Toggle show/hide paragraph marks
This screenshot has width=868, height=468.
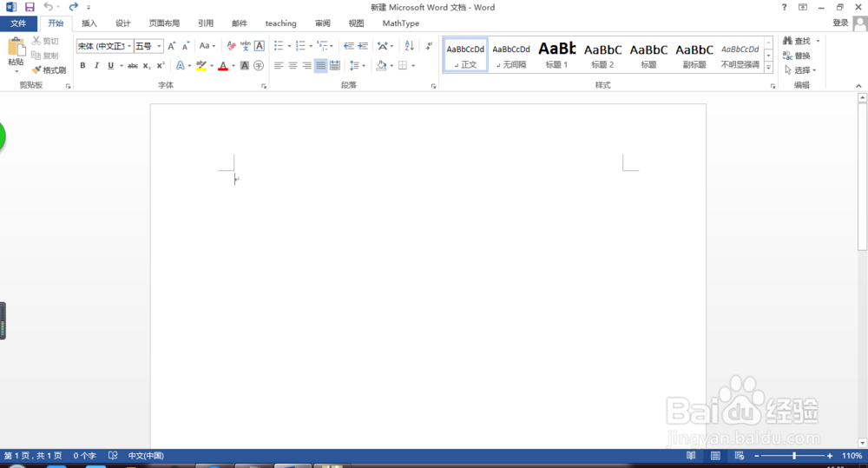pyautogui.click(x=429, y=46)
